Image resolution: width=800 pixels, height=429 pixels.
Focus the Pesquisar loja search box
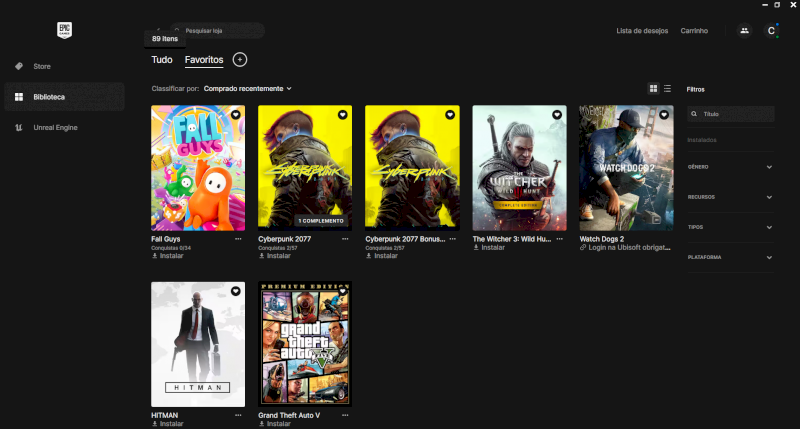tap(217, 31)
